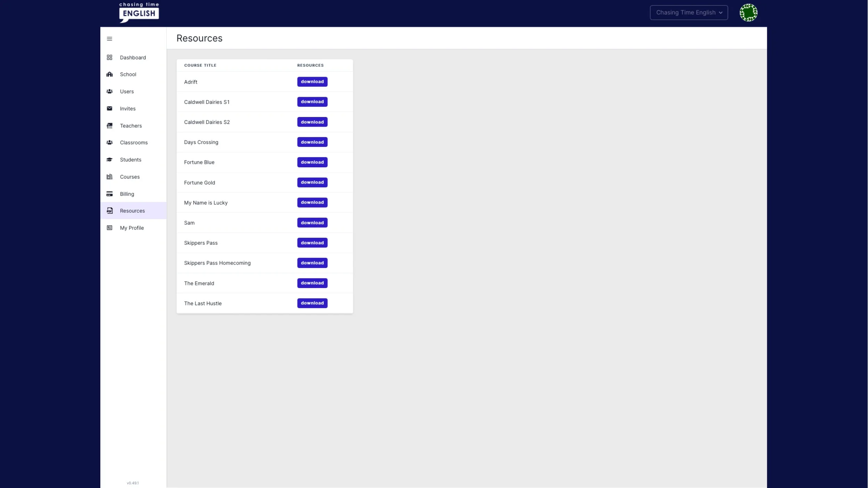Screen dimensions: 868x488
Task: Download Caldwell Dairies S2 resources
Action: (312, 122)
